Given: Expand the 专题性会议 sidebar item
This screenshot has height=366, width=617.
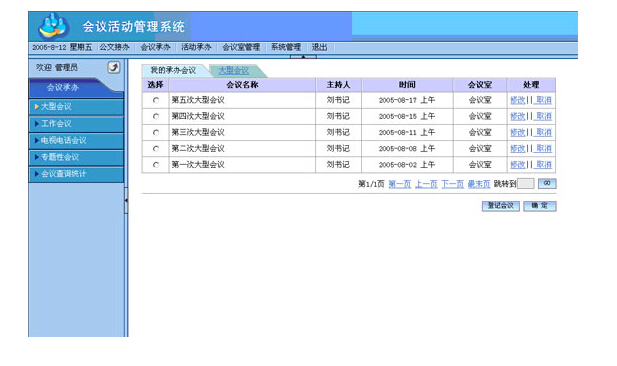Looking at the screenshot, I should pyautogui.click(x=76, y=157).
